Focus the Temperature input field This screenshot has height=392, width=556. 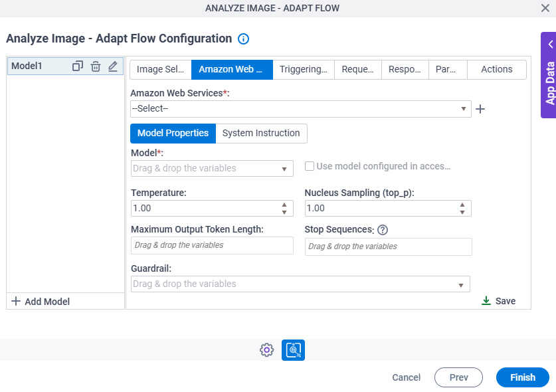(212, 208)
